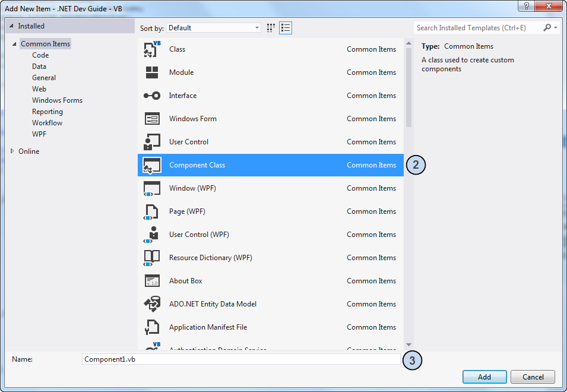
Task: Click the Class template name
Action: pos(177,49)
